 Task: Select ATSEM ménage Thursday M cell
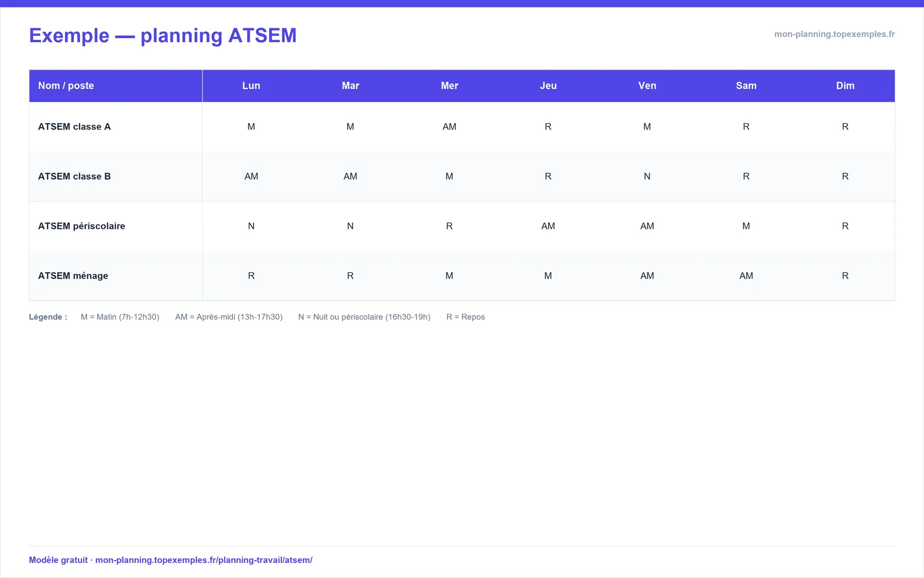548,276
